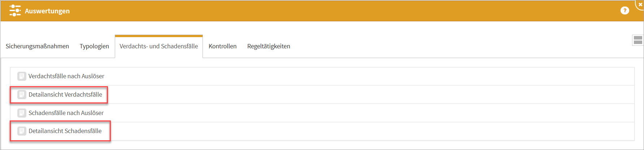Image resolution: width=644 pixels, height=150 pixels.
Task: Open the Schadensfälle nach Auslöser report
Action: (x=66, y=113)
